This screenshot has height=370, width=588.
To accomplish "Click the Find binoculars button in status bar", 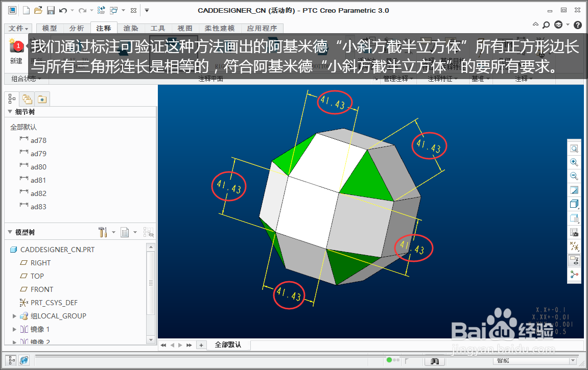I will [x=435, y=361].
